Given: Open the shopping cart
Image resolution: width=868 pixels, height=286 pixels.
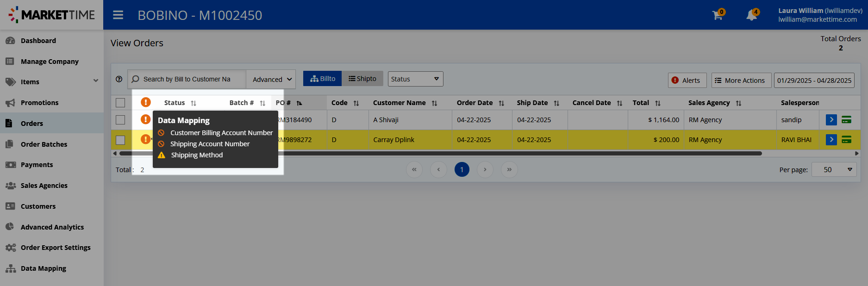Looking at the screenshot, I should [x=718, y=15].
